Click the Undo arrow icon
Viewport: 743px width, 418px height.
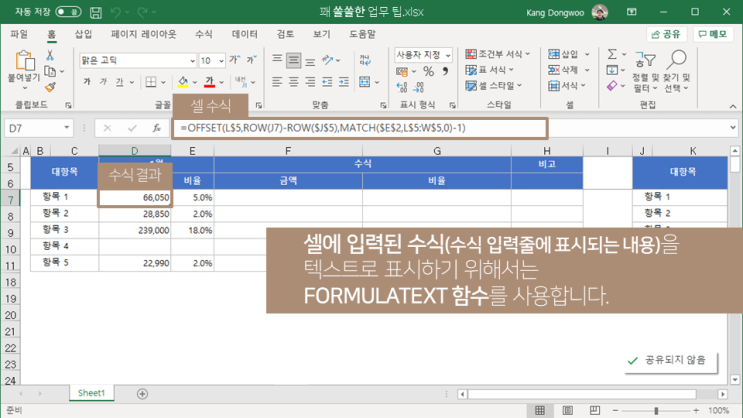(x=116, y=12)
